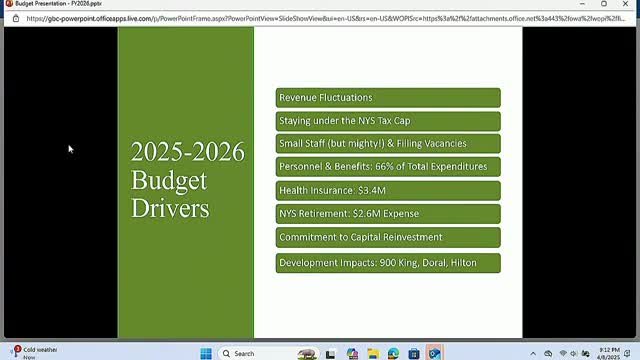Open the Wi-Fi network status icon
This screenshot has height=360, width=640.
(x=563, y=353)
